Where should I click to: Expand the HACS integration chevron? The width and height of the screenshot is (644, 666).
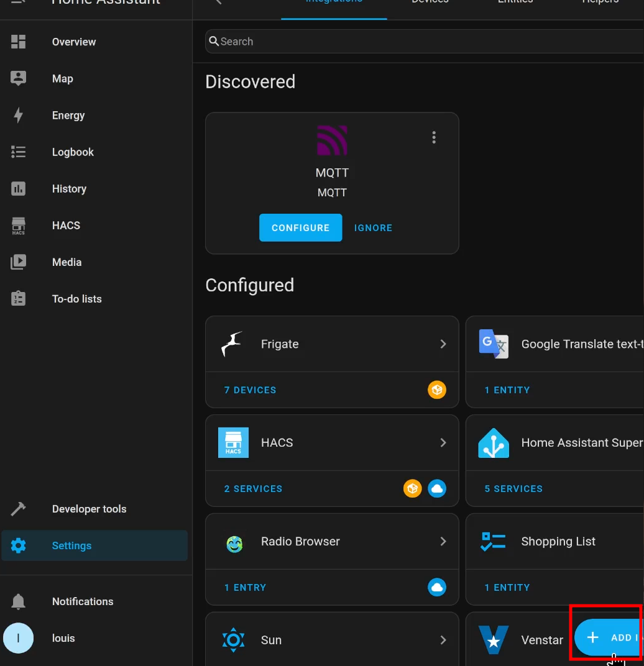(x=443, y=442)
